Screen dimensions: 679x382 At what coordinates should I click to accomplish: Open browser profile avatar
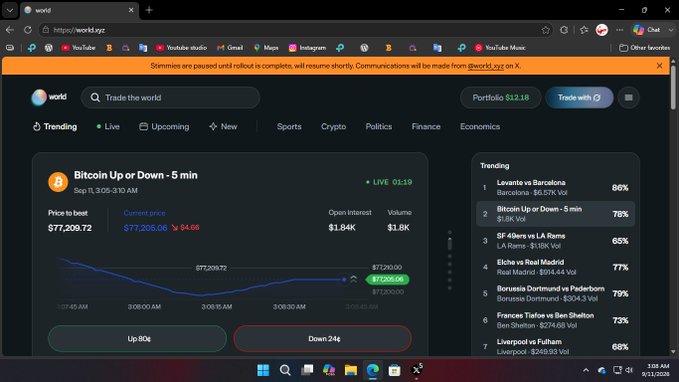point(602,30)
